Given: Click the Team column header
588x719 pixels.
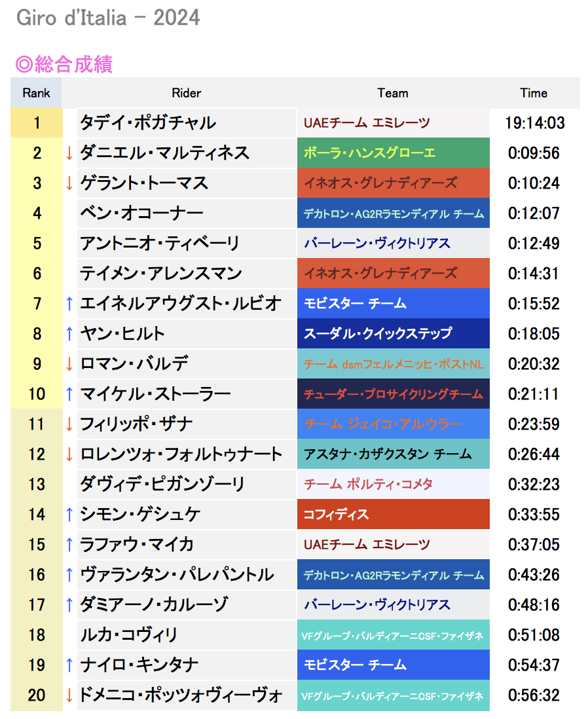Looking at the screenshot, I should (393, 93).
